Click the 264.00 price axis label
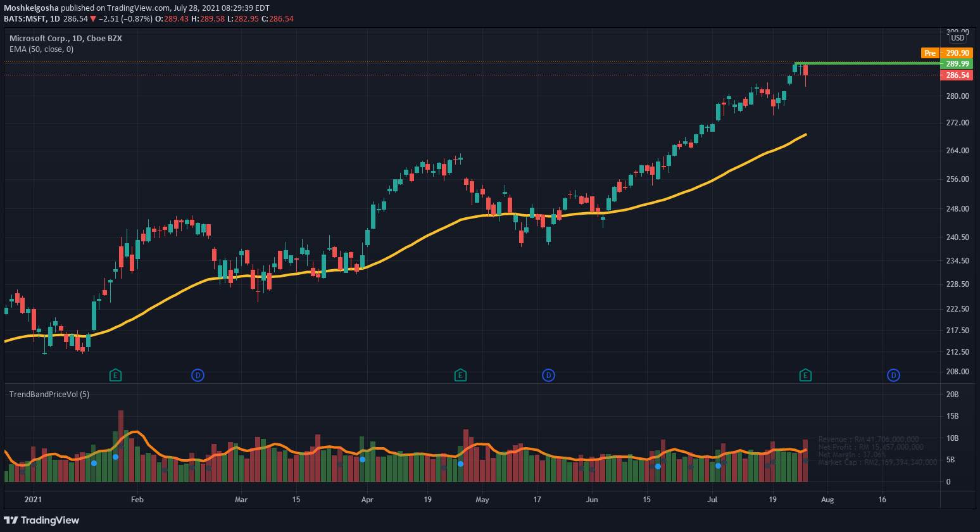This screenshot has width=980, height=532. pyautogui.click(x=957, y=151)
